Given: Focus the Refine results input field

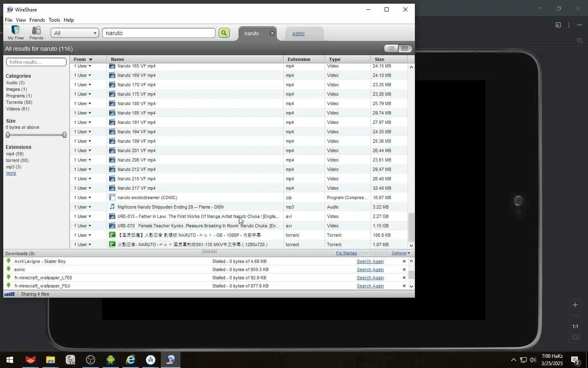Looking at the screenshot, I should pos(36,62).
